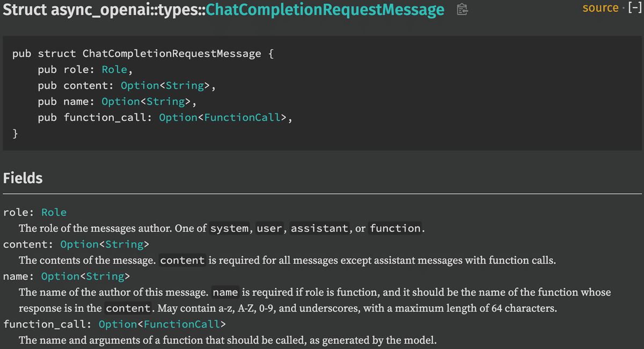Image resolution: width=644 pixels, height=349 pixels.
Task: Open Option docs from the content declaration
Action: (140, 85)
